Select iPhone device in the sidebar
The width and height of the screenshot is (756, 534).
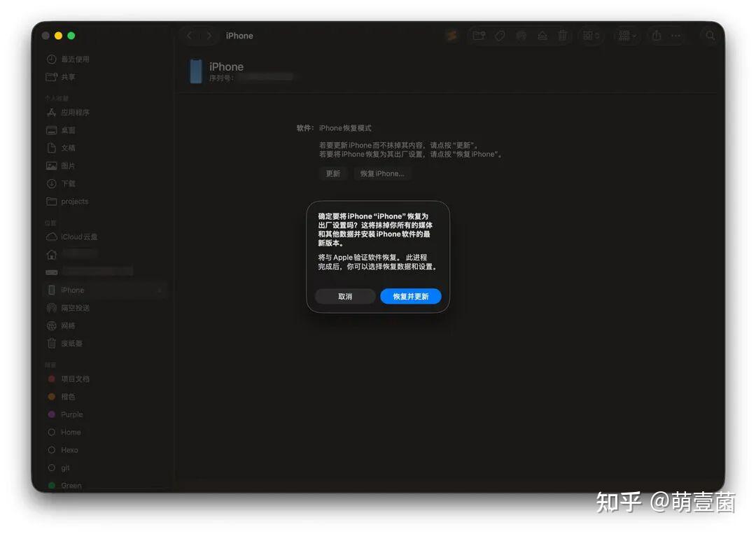click(x=105, y=290)
